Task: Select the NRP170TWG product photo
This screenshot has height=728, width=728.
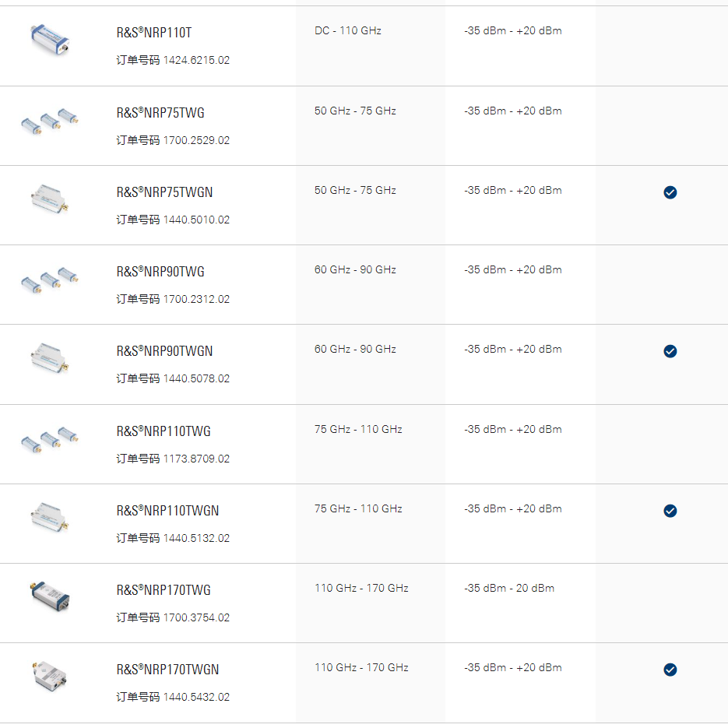Action: (x=50, y=596)
